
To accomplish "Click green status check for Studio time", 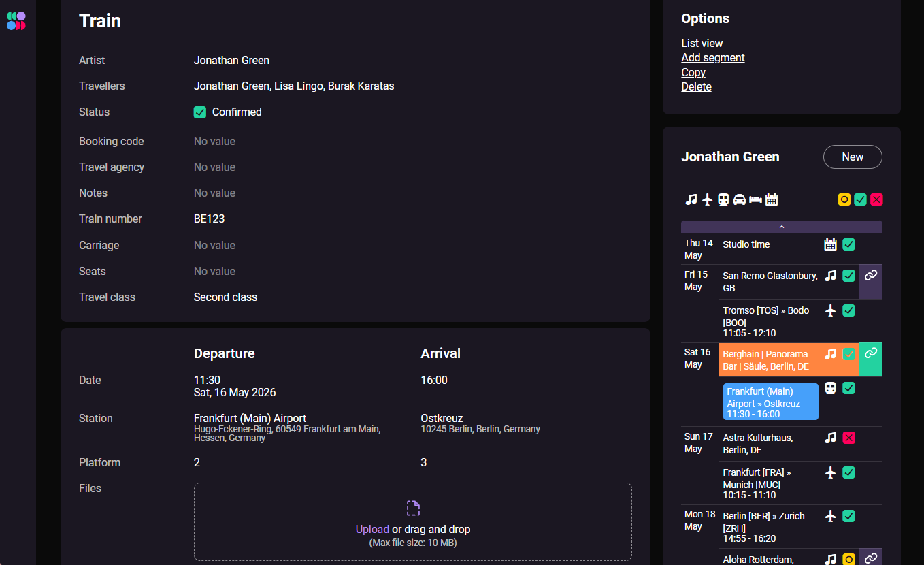I will [848, 244].
